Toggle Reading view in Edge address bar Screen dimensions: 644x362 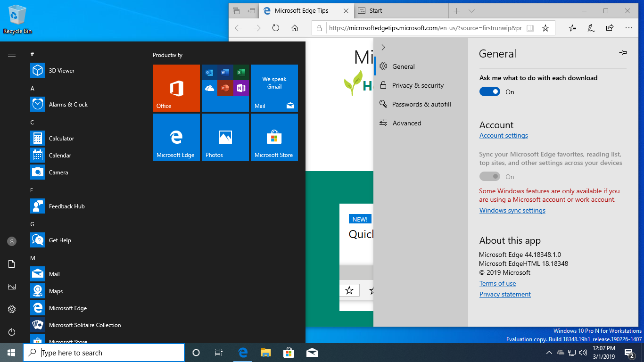(x=530, y=28)
